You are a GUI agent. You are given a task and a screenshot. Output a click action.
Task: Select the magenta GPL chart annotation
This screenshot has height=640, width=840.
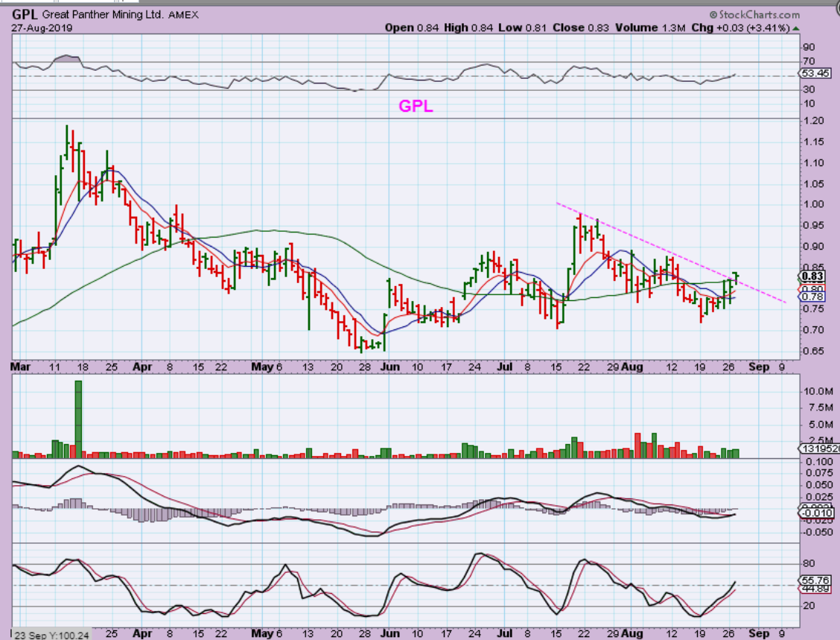(x=416, y=107)
